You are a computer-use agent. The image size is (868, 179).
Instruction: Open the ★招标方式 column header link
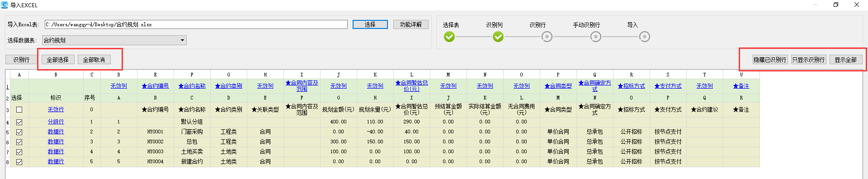[x=631, y=86]
